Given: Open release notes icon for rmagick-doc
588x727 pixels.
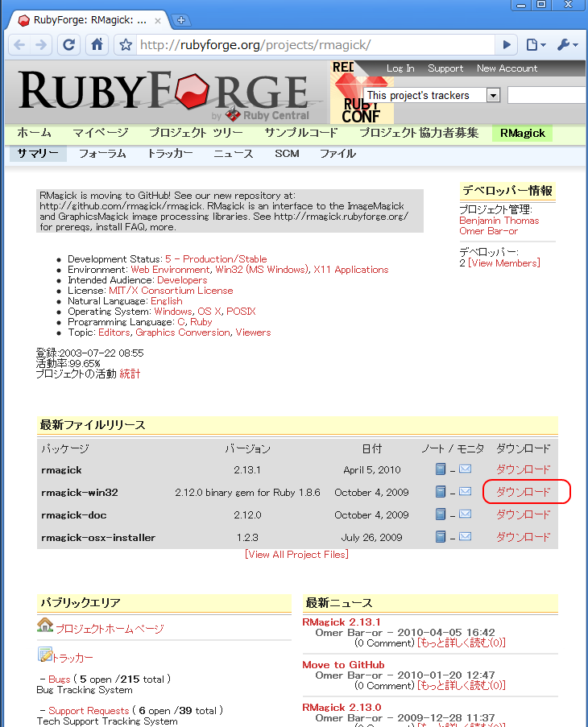Looking at the screenshot, I should [441, 514].
